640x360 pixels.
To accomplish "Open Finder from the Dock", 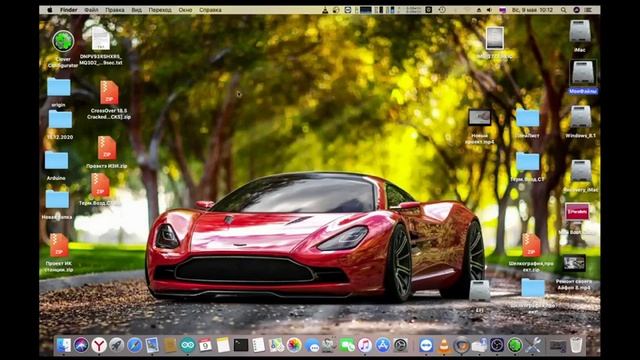I will coord(64,346).
